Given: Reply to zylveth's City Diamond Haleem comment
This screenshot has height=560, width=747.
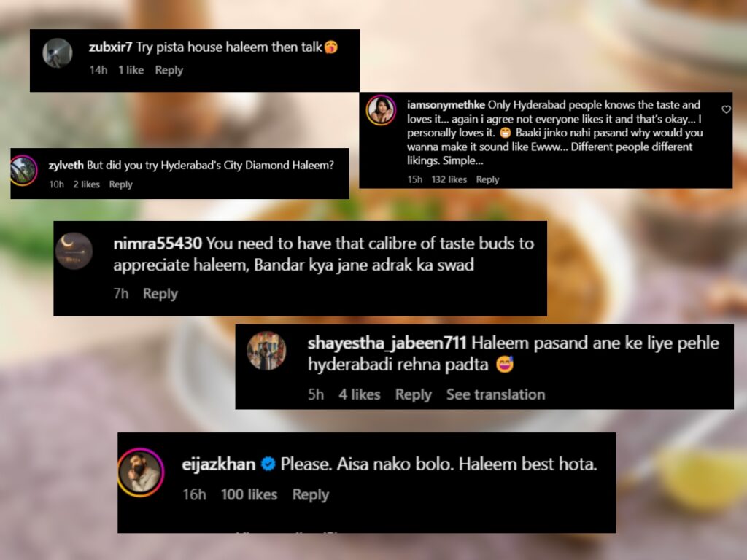Looking at the screenshot, I should tap(120, 184).
